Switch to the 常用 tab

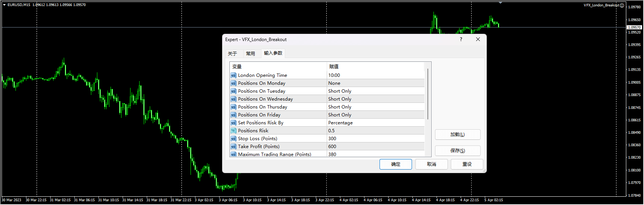251,54
